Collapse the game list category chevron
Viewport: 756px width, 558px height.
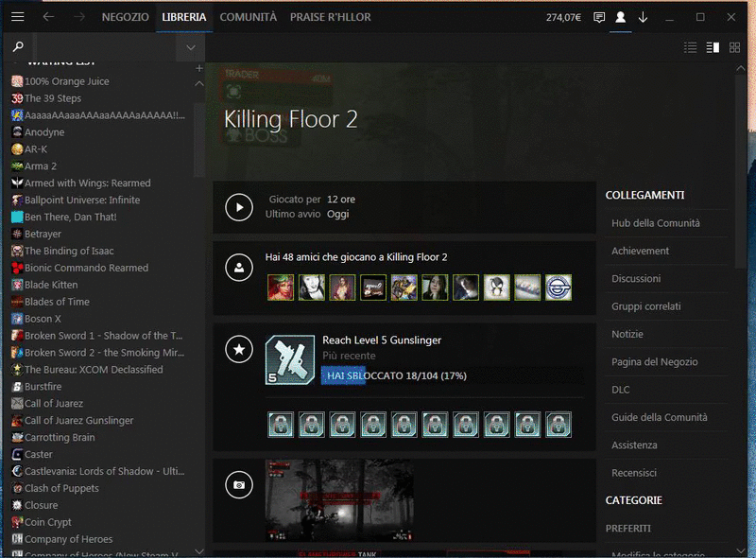point(199,83)
